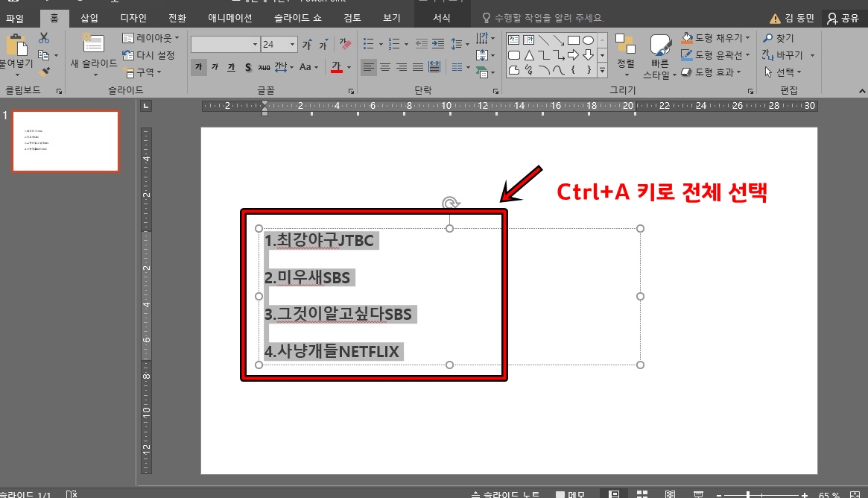Click the zoom slider handle

(x=747, y=495)
